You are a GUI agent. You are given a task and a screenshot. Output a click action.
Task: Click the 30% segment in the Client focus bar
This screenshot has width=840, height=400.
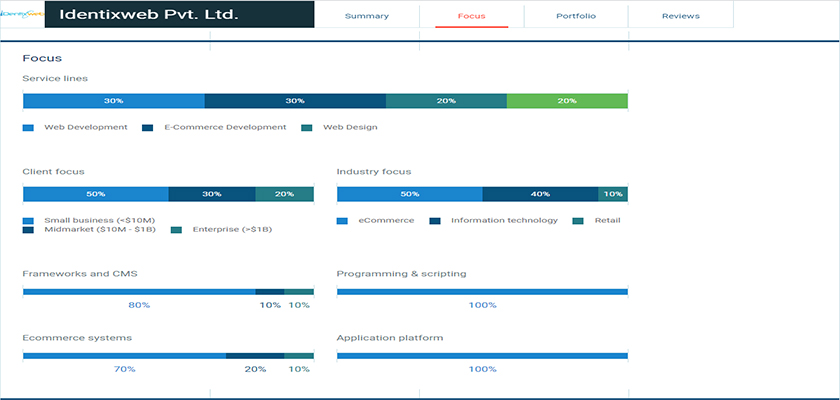[212, 194]
